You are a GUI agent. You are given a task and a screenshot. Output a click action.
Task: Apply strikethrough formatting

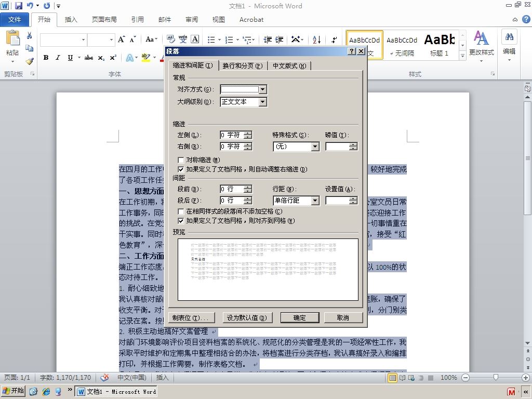point(89,58)
